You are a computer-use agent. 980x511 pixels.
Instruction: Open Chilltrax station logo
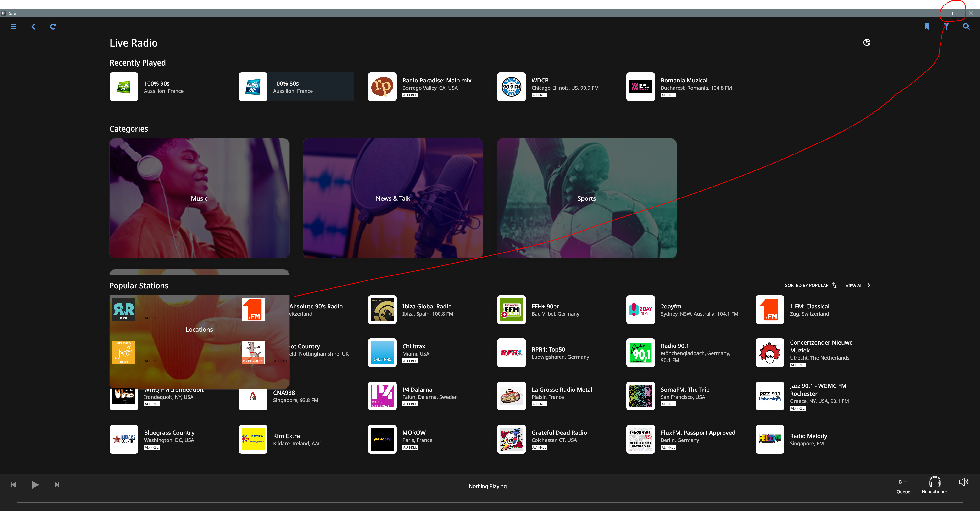(x=382, y=353)
